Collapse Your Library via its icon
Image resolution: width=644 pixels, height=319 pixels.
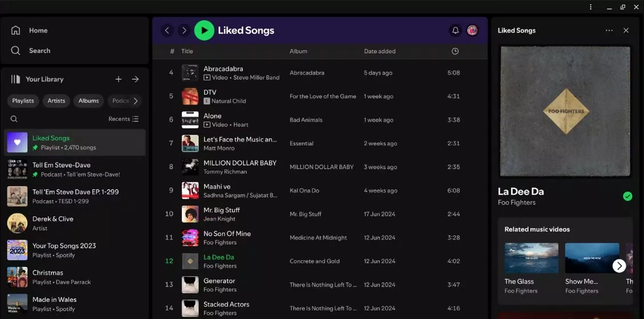15,79
